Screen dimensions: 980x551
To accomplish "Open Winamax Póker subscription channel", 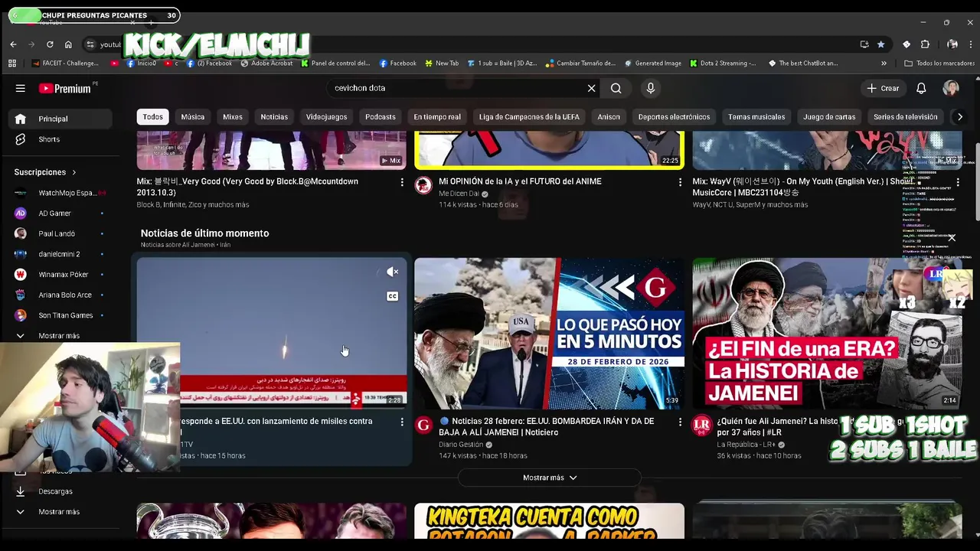I will pos(60,274).
